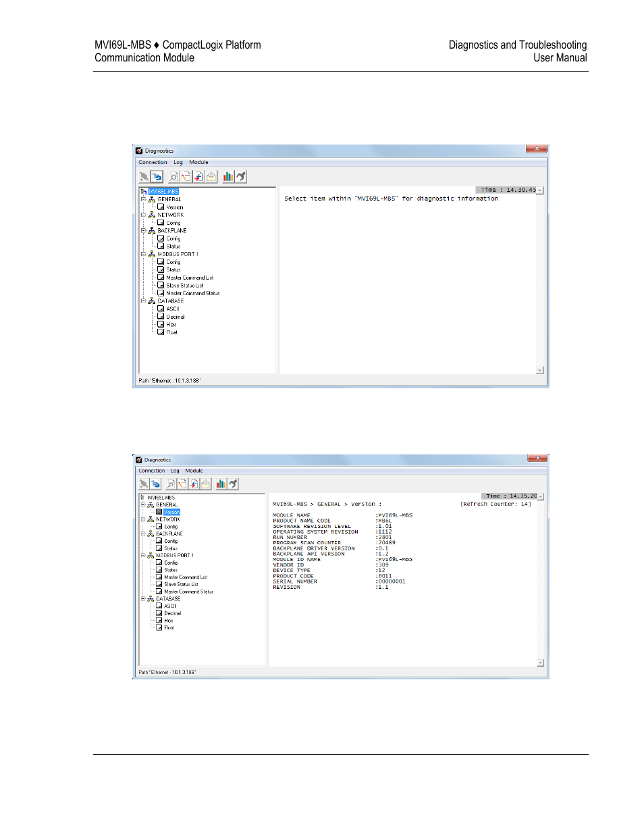The image size is (644, 834).
Task: Collapse NETWORK node in 14.30.45 window tree
Action: (x=143, y=215)
